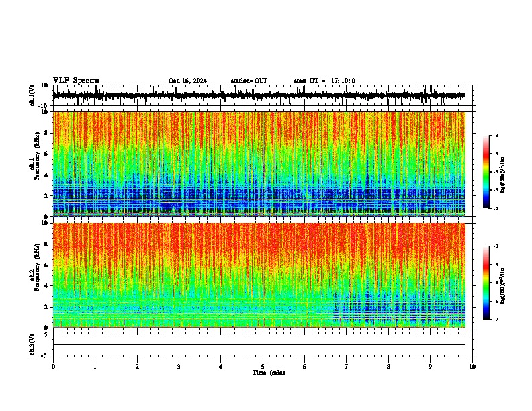Click the "VLF Spectra" title text

(76, 81)
